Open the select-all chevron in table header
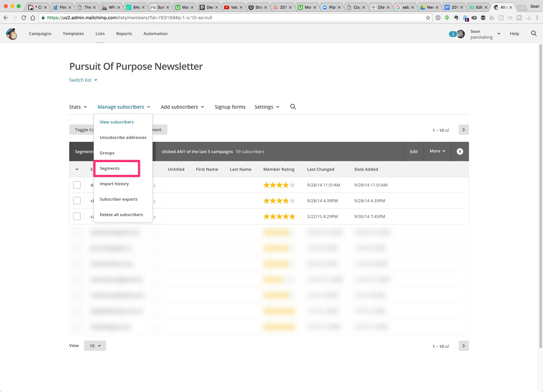The height and width of the screenshot is (392, 543). click(x=77, y=169)
